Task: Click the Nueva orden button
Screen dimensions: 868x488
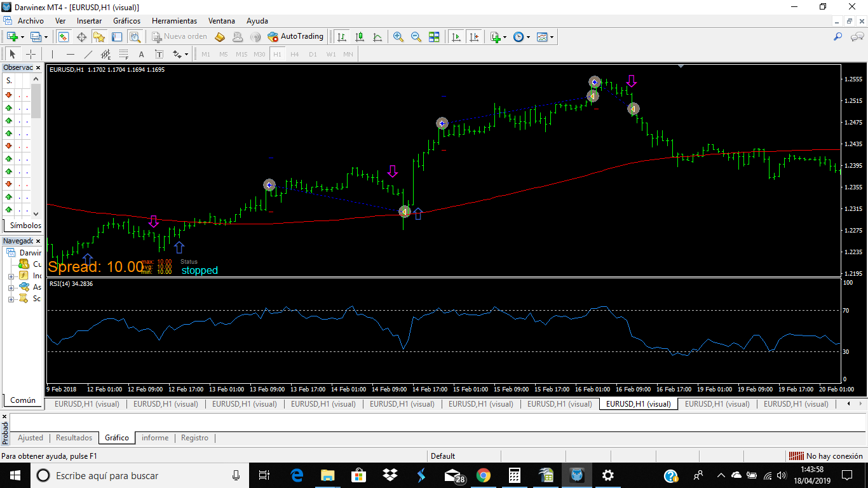Action: [180, 37]
